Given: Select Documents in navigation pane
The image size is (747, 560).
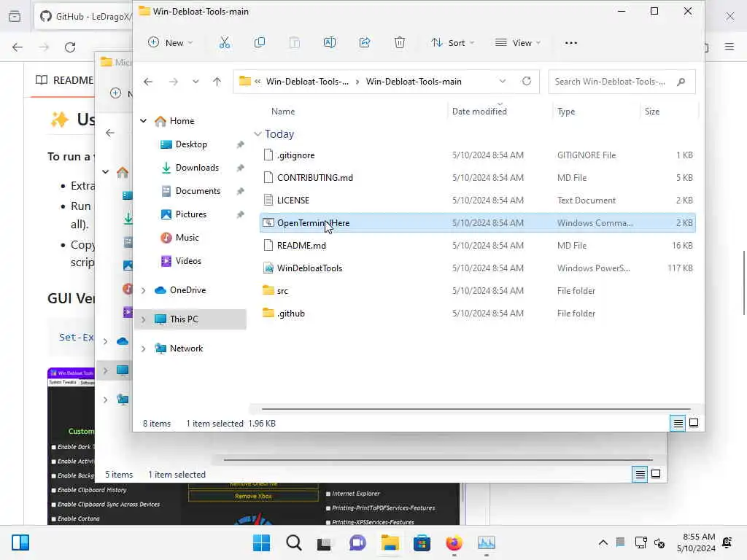Looking at the screenshot, I should pos(198,191).
